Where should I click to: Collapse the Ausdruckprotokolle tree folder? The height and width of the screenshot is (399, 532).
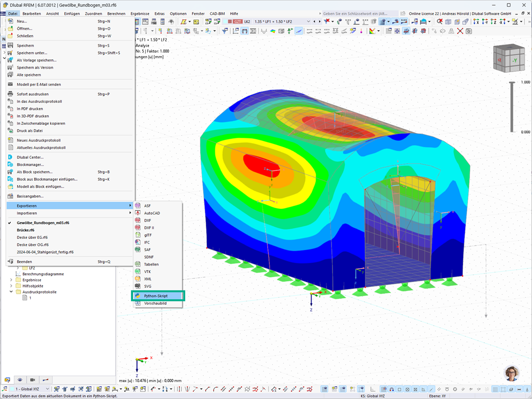click(11, 292)
